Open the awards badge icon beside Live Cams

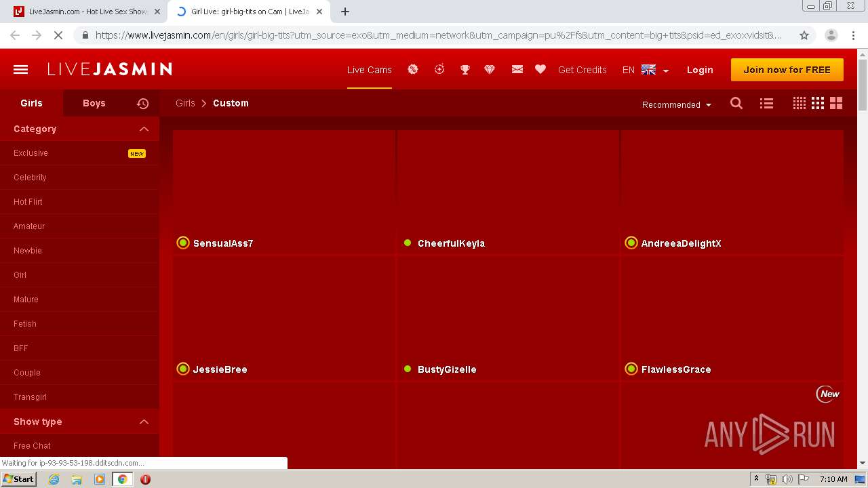pos(412,69)
